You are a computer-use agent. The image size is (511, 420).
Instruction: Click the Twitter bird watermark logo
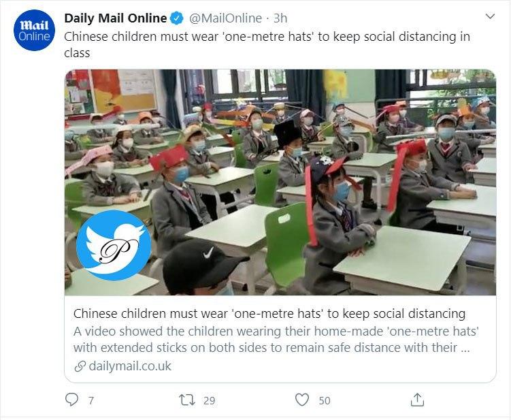click(114, 245)
